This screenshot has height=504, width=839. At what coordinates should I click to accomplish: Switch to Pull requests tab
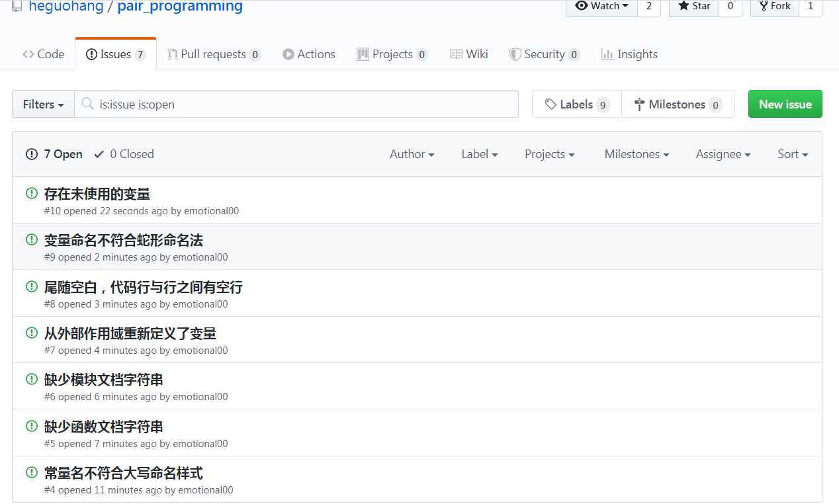[214, 54]
